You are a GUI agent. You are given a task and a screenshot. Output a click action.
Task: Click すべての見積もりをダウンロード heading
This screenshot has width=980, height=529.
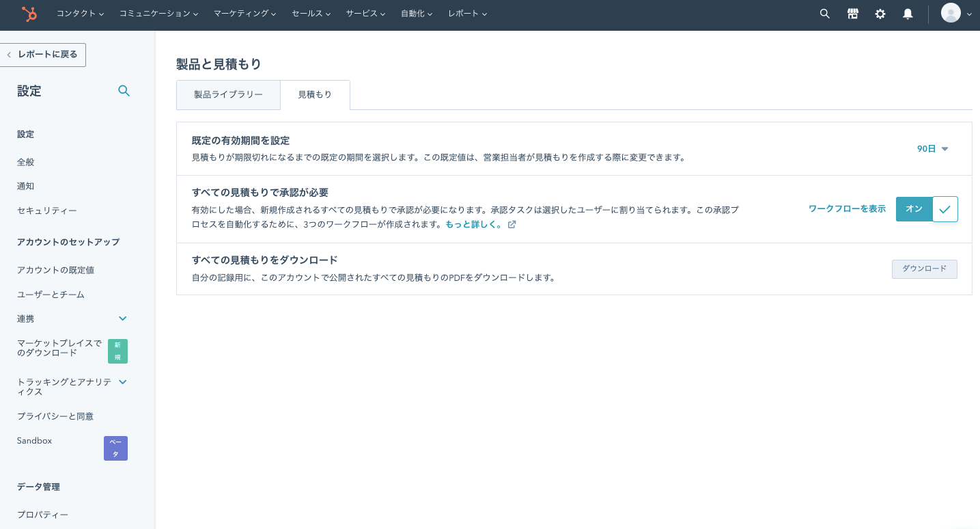pos(265,260)
